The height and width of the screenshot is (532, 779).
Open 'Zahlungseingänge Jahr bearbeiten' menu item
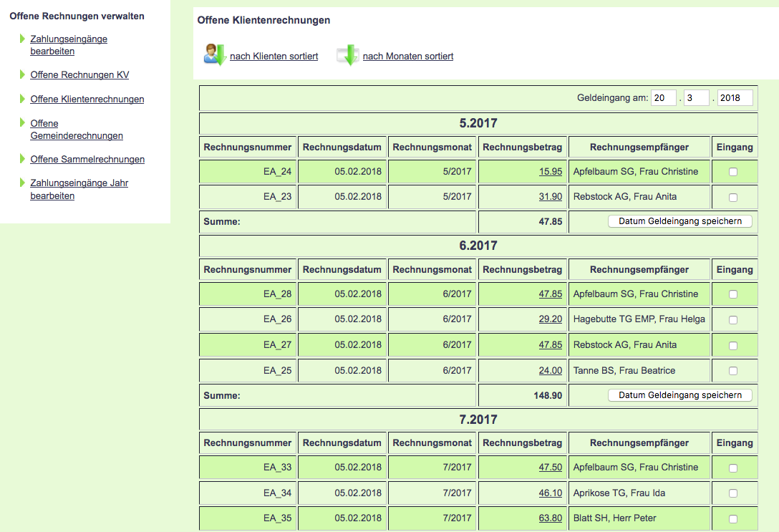point(79,190)
